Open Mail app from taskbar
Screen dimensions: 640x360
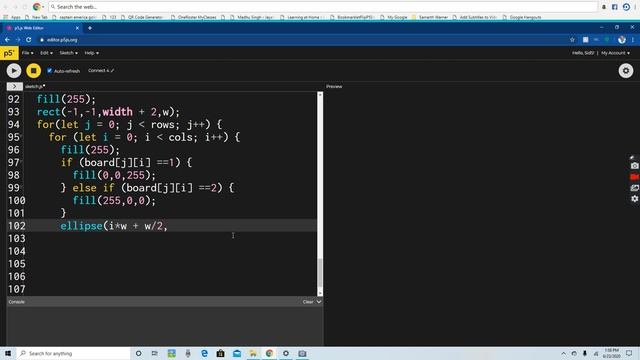click(237, 353)
